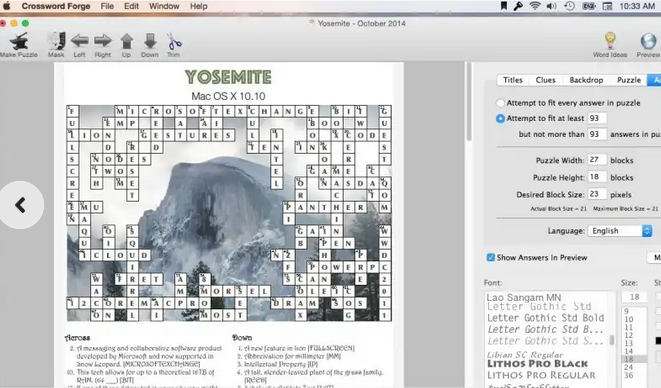Click the bookmark icon in menu bar
This screenshot has height=388, width=661.
click(x=503, y=6)
